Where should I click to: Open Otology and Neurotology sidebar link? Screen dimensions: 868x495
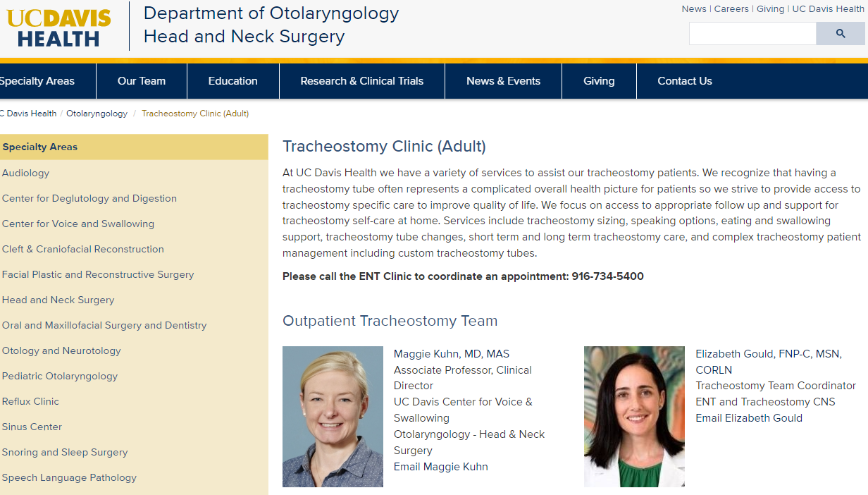click(x=61, y=350)
